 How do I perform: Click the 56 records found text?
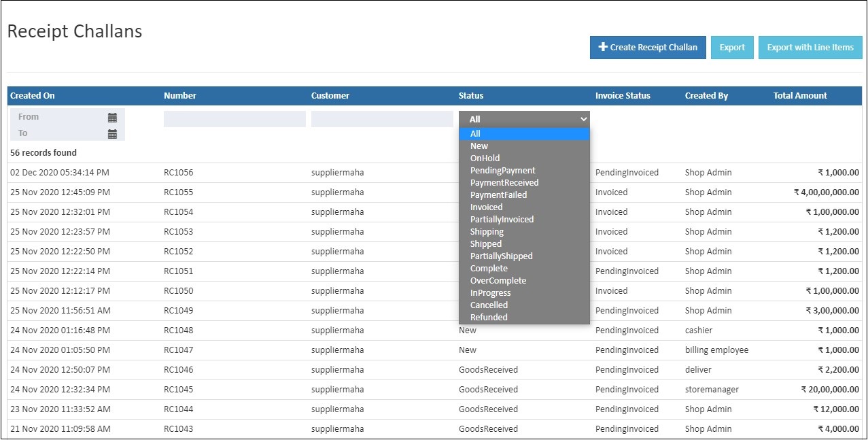click(44, 153)
